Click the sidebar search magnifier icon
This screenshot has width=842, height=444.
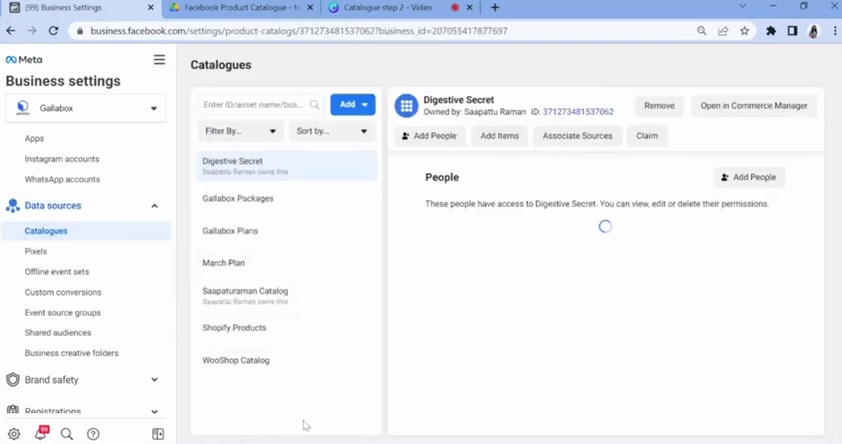(67, 434)
